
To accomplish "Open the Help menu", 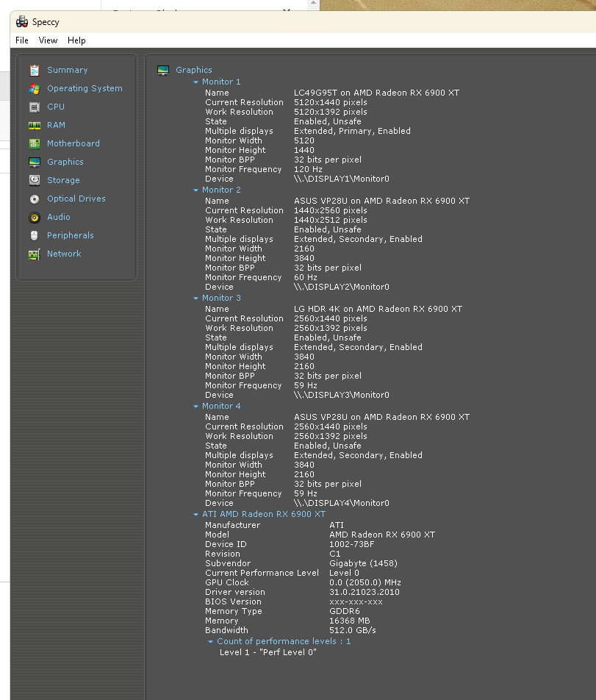I will [76, 40].
